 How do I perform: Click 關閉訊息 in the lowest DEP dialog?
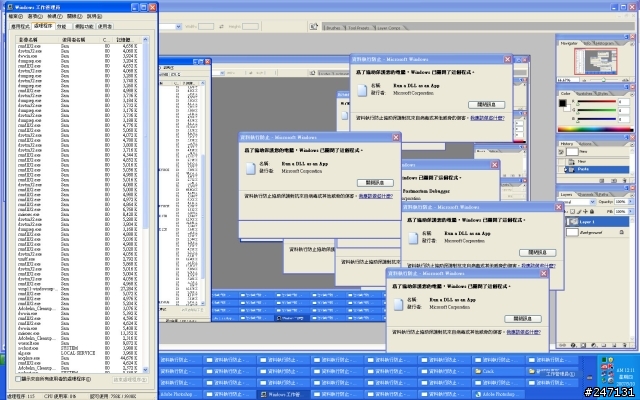click(x=523, y=319)
